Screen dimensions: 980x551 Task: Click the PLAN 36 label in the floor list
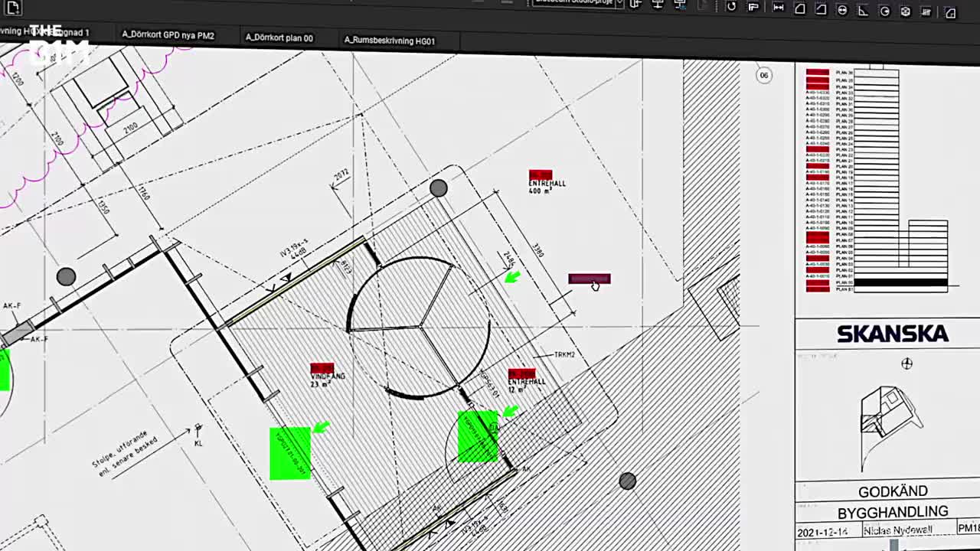[x=844, y=73]
